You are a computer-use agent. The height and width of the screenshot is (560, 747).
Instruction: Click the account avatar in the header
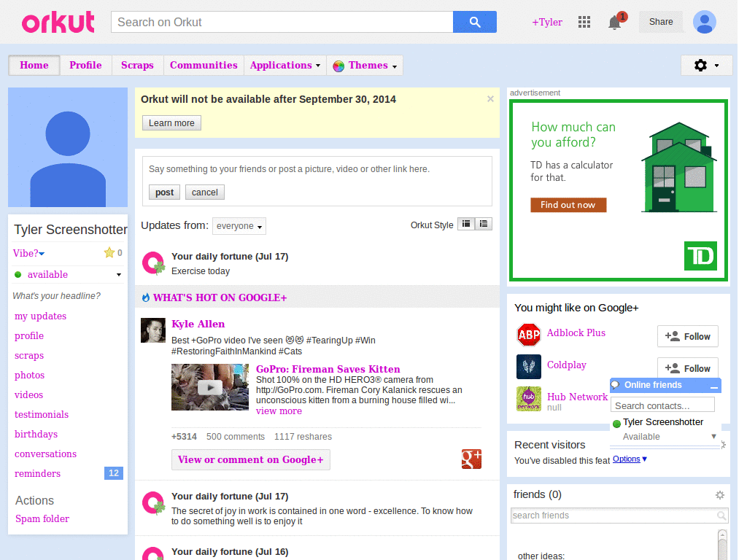(x=705, y=22)
